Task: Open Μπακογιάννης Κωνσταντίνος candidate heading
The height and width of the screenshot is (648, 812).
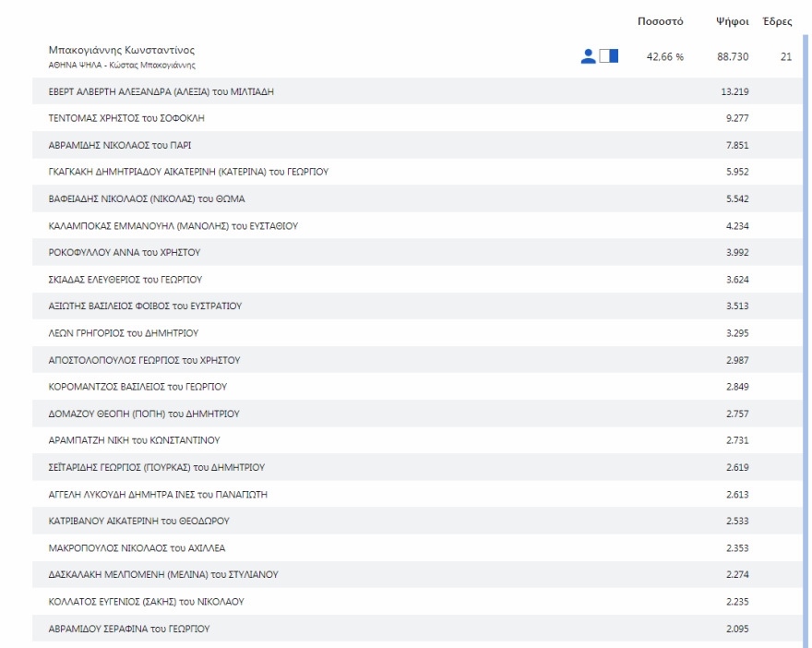Action: click(x=122, y=50)
